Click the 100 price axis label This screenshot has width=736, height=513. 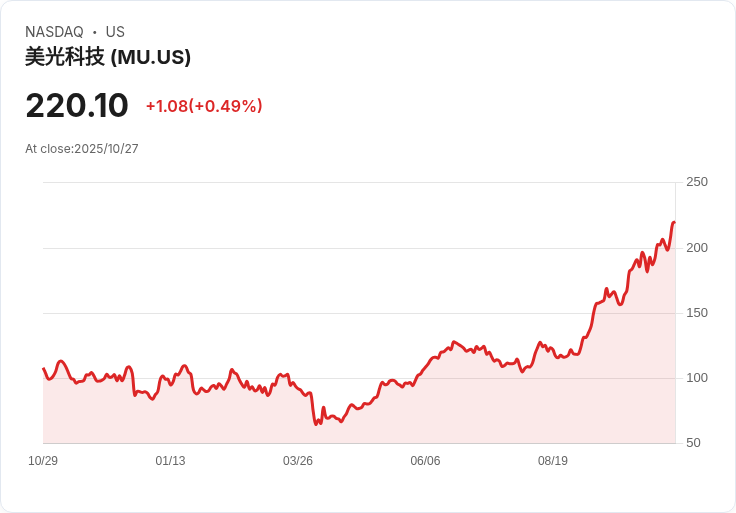pyautogui.click(x=697, y=378)
